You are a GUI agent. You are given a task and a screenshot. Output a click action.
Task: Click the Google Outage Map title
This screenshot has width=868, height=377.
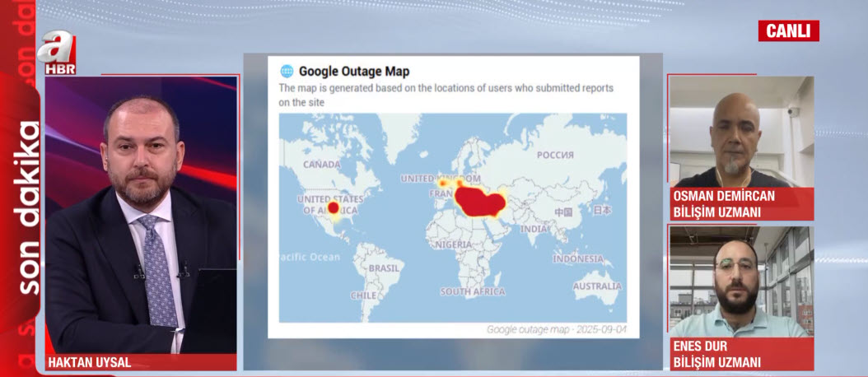[x=353, y=72]
